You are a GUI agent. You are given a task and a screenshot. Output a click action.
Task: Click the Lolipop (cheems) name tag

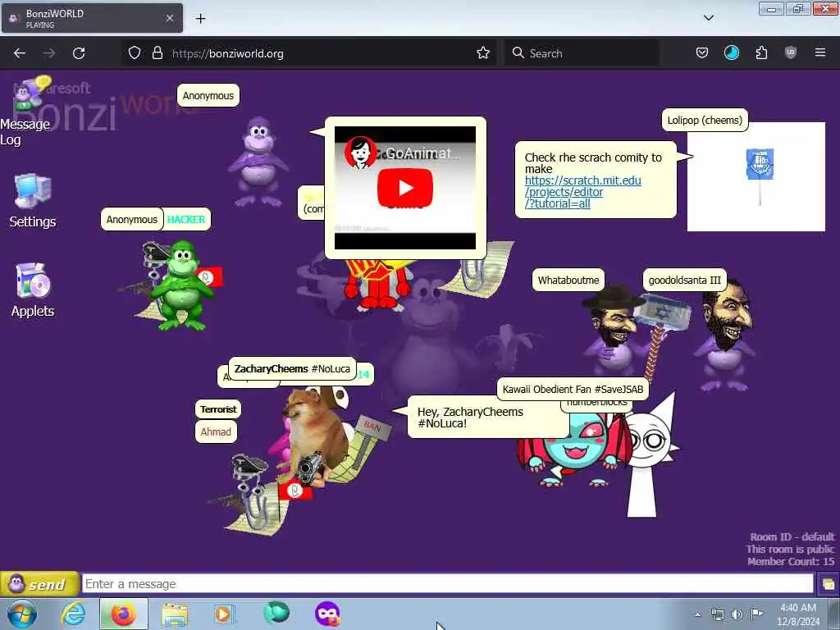[x=705, y=120]
